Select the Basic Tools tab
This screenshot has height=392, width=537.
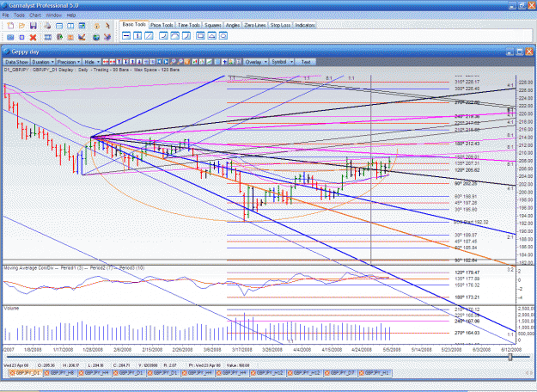pyautogui.click(x=134, y=25)
